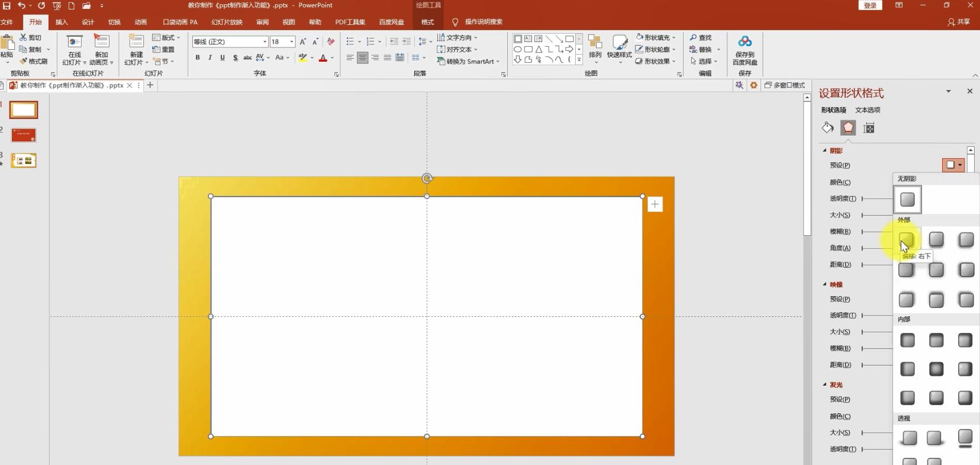Screen dimensions: 980x465
Task: Click the Clear Formatting eraser icon
Action: point(331,41)
